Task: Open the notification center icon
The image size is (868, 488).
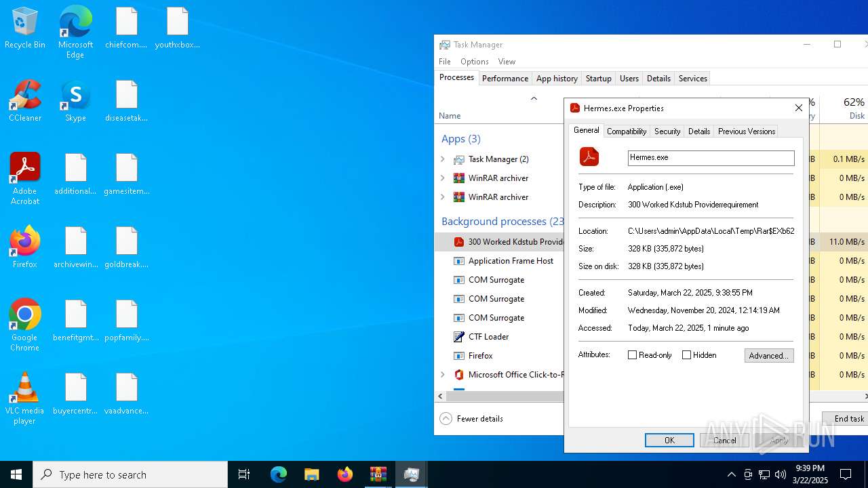Action: coord(846,474)
